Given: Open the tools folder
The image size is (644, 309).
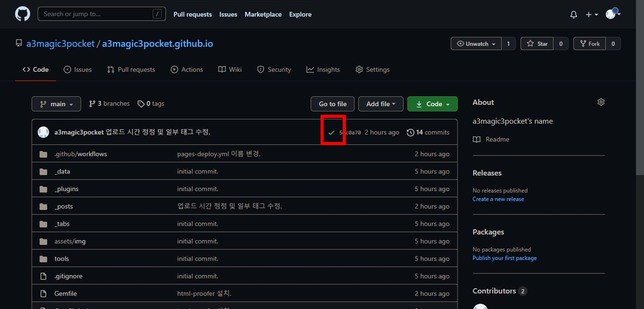Looking at the screenshot, I should [61, 258].
